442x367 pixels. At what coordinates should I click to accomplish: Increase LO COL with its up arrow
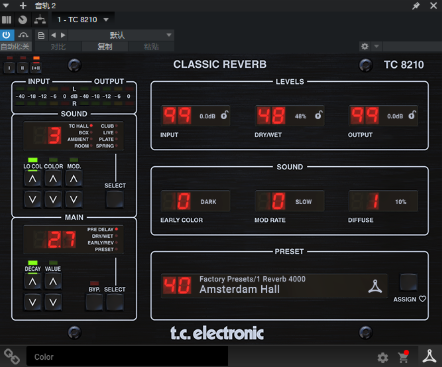coord(32,179)
